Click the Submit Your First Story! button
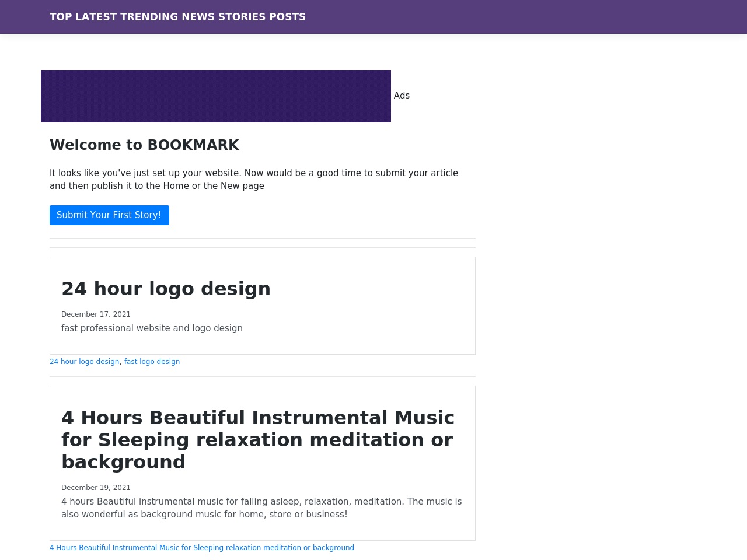Viewport: 747px width, 560px height. click(109, 215)
